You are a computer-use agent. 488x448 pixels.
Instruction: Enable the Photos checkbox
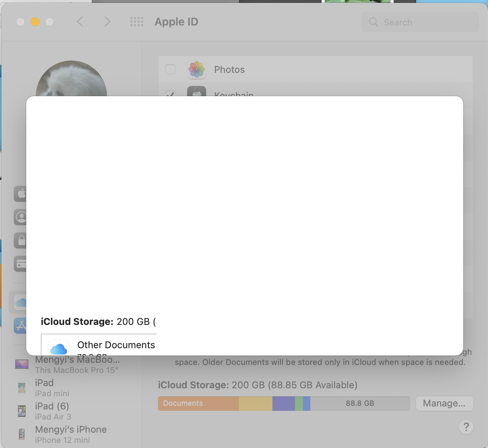(x=170, y=69)
